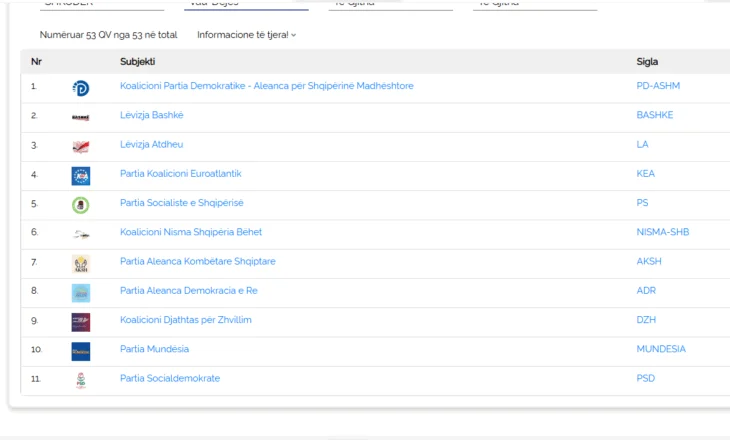Click row number 7. cell

(34, 262)
